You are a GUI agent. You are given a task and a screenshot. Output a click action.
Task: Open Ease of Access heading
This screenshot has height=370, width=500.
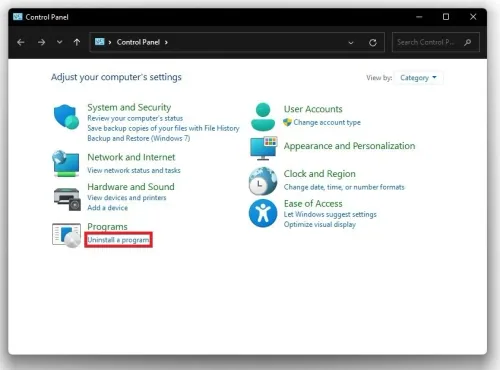point(313,204)
